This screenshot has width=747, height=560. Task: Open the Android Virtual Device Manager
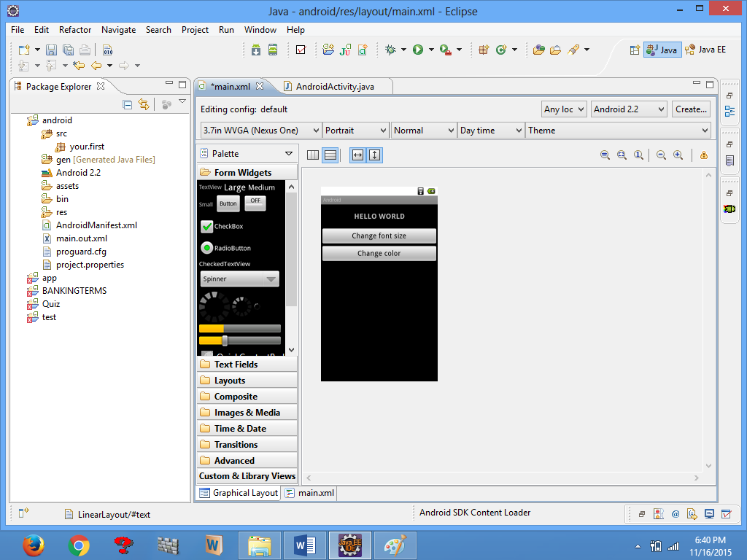pyautogui.click(x=273, y=49)
